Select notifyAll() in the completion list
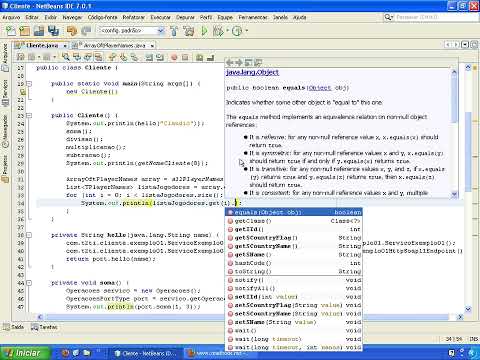Image resolution: width=480 pixels, height=360 pixels. (294, 288)
